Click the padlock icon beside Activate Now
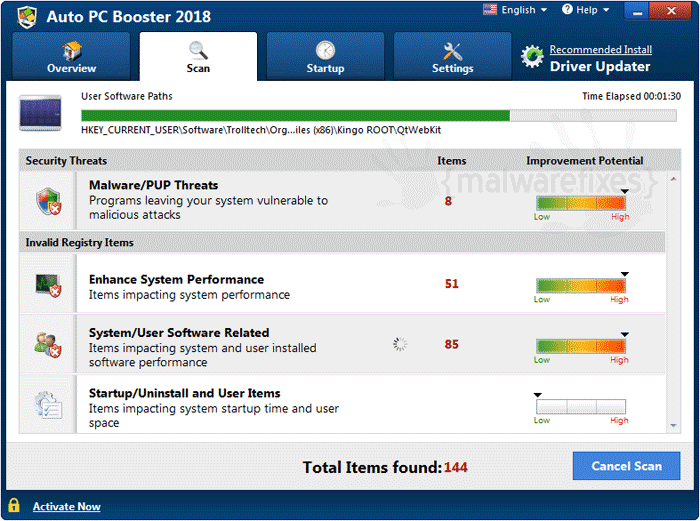The width and height of the screenshot is (700, 521). click(14, 505)
